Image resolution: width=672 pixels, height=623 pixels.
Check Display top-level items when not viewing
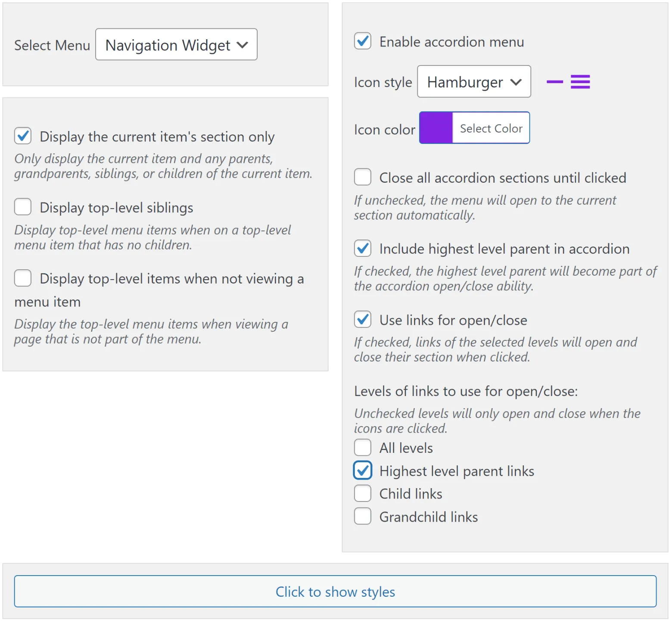click(x=23, y=278)
